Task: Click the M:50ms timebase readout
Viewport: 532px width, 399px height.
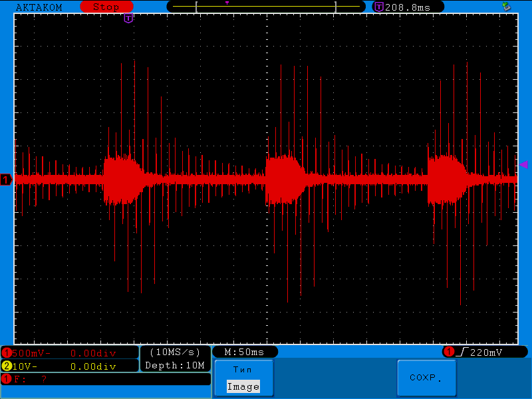Action: point(245,352)
